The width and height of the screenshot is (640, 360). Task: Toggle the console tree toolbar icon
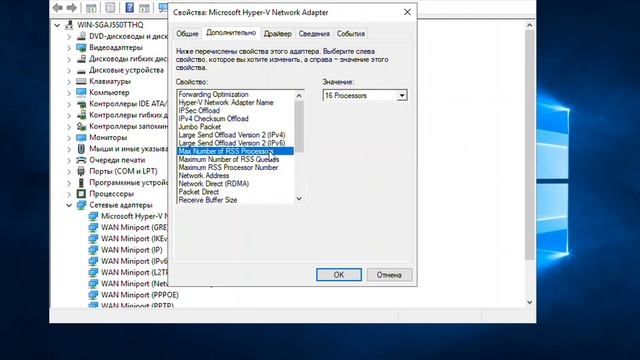click(x=91, y=8)
